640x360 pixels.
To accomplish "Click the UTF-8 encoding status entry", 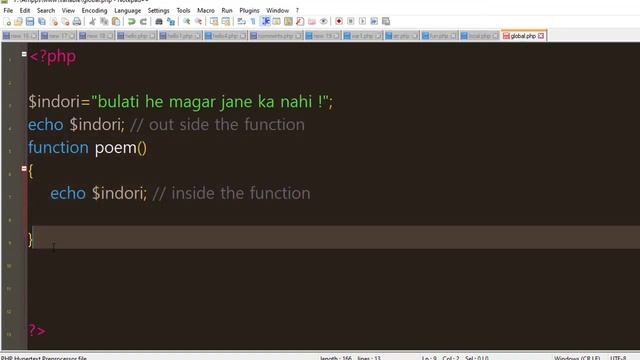I will click(x=618, y=358).
